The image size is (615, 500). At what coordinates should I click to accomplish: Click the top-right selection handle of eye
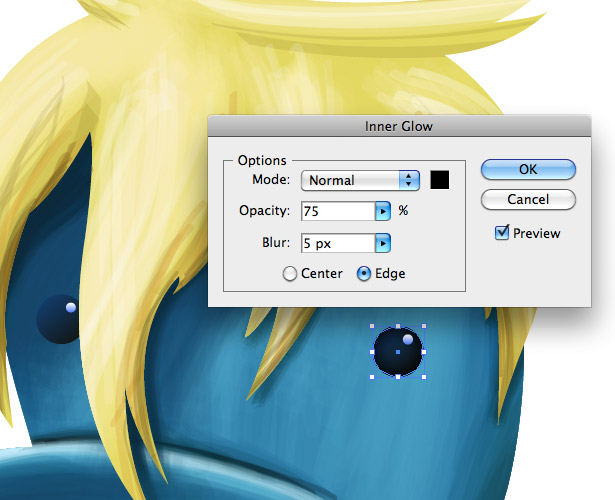point(424,326)
